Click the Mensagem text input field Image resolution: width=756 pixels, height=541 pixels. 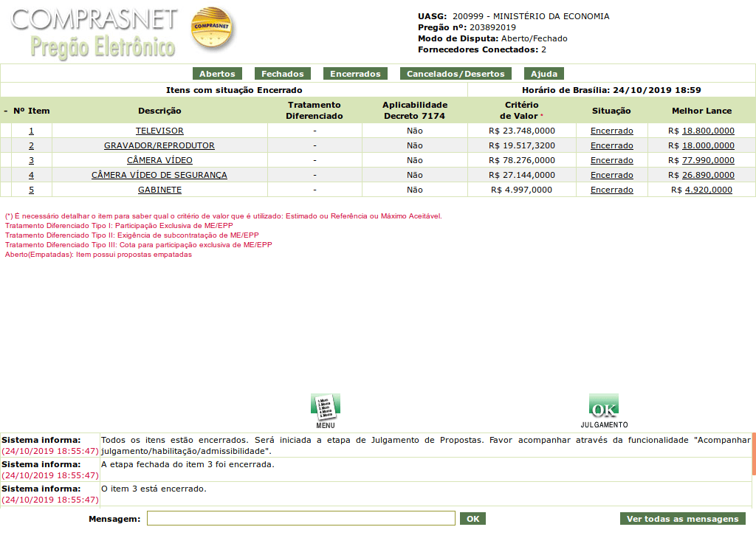(301, 518)
